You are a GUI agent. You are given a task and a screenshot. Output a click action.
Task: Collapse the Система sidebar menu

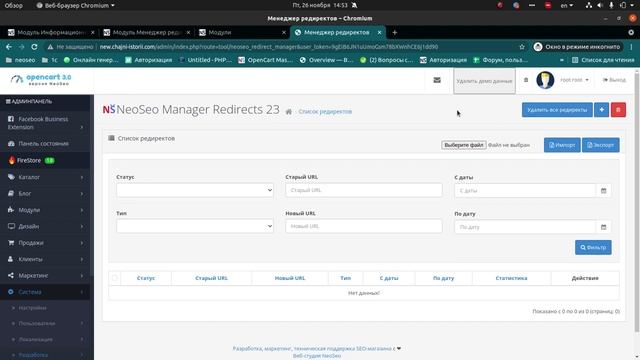coord(45,292)
